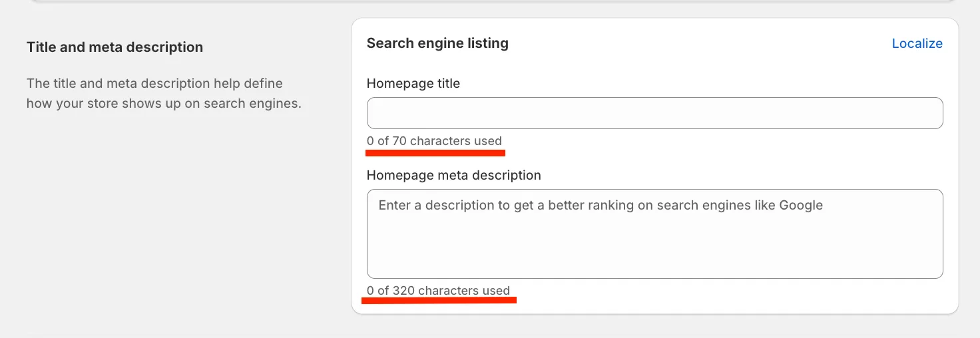Click the word "Google" in the placeholder
Image resolution: width=980 pixels, height=338 pixels.
[x=801, y=205]
